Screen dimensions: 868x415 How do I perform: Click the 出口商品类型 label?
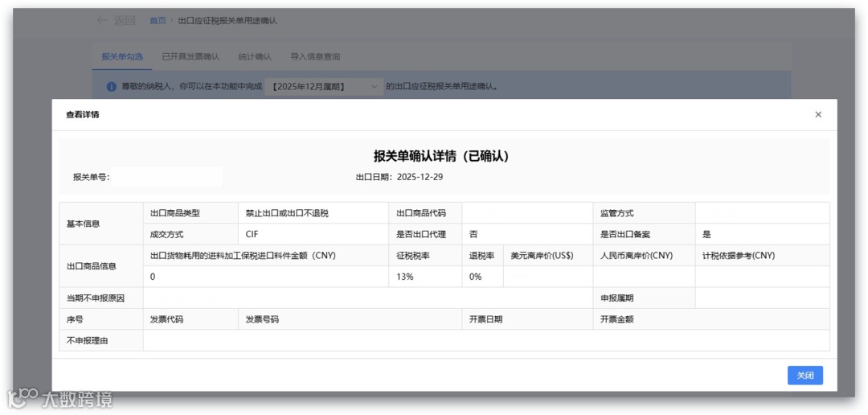[x=175, y=213]
